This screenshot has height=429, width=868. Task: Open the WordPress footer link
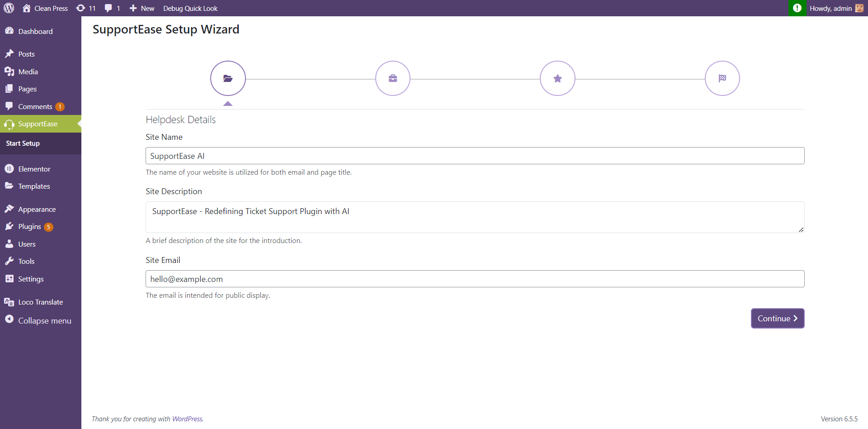(x=187, y=419)
